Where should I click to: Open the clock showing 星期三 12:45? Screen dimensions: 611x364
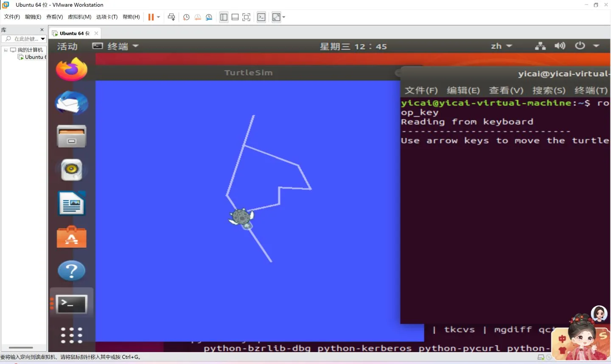(353, 46)
